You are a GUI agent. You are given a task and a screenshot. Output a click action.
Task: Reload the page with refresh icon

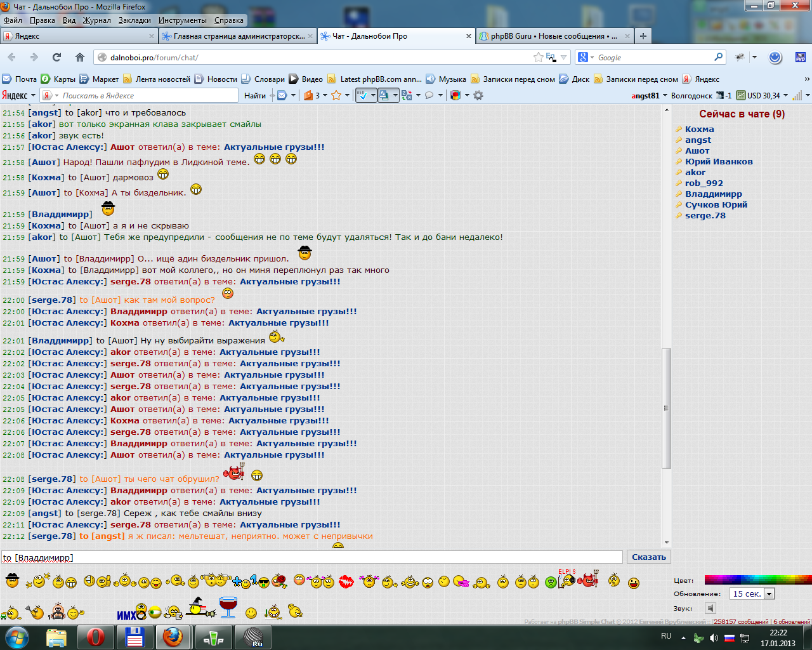coord(56,57)
